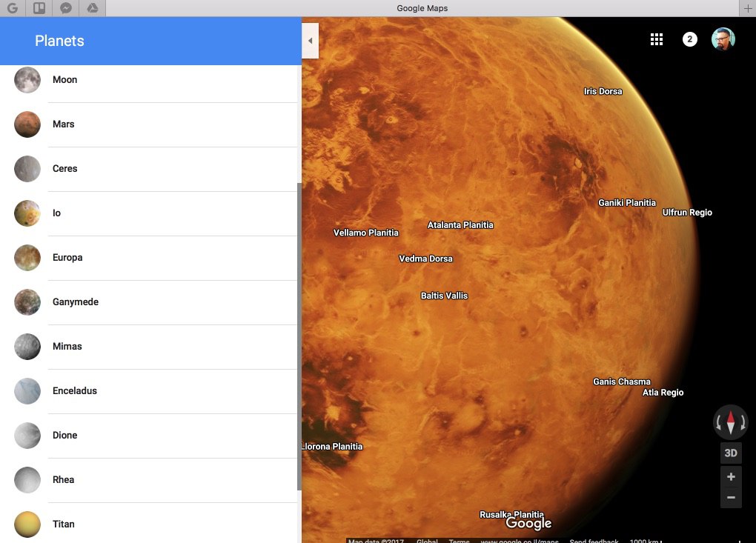Reset the compass to north
The width and height of the screenshot is (756, 543).
pyautogui.click(x=731, y=422)
